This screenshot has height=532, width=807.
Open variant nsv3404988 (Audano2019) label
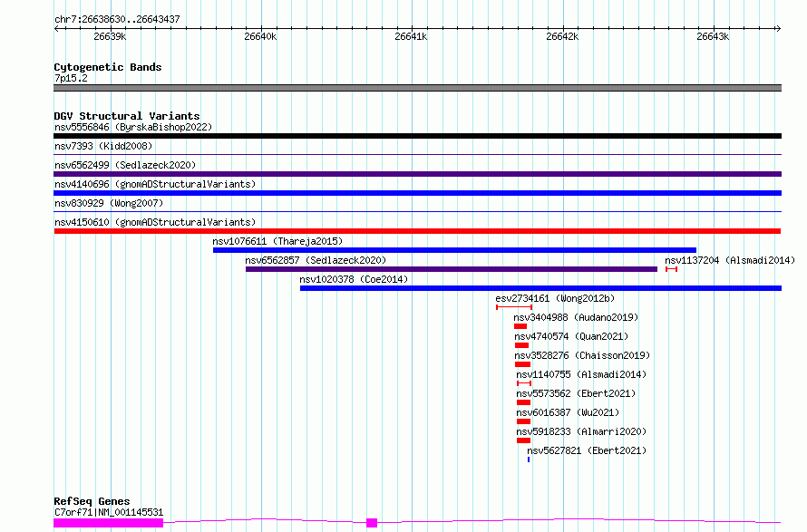576,317
